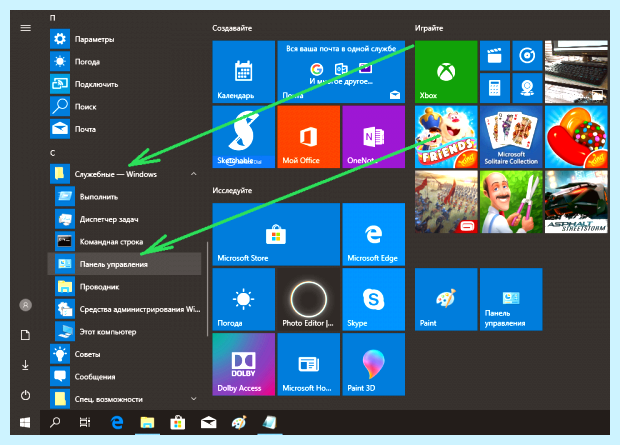Open the battle strategy game tile

[446, 202]
